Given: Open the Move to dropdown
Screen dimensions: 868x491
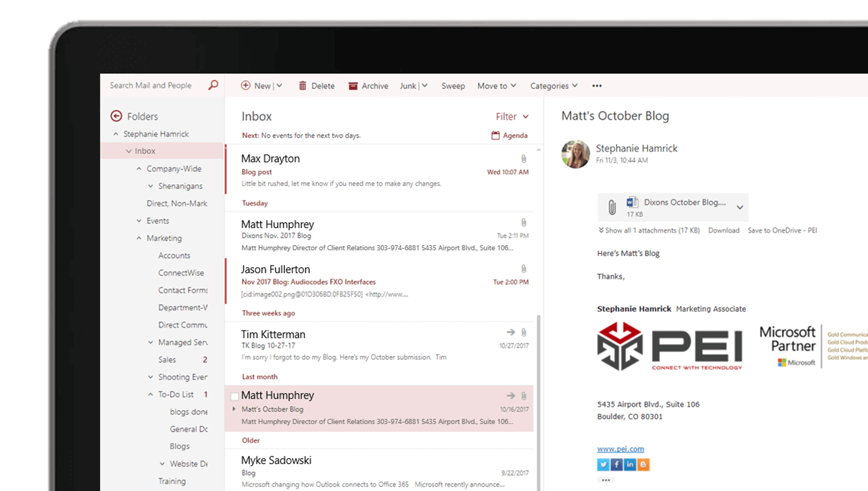Looking at the screenshot, I should [x=496, y=86].
